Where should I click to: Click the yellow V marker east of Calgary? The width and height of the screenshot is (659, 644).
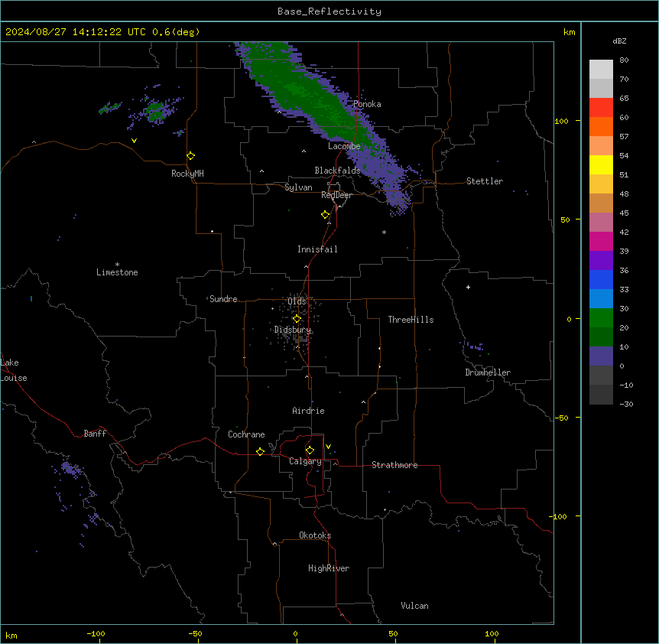click(x=328, y=447)
